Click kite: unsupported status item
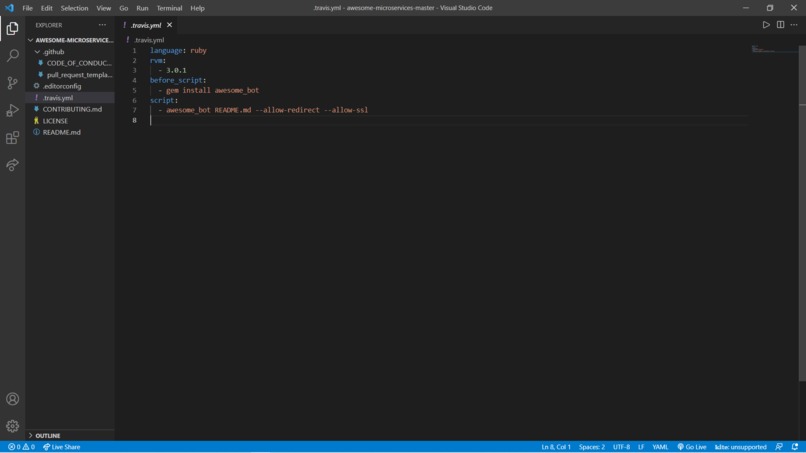Screen dimensions: 806x453 [x=741, y=447]
